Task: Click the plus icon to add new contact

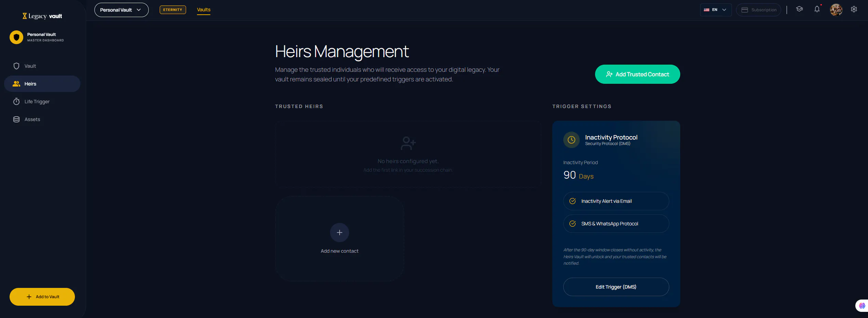Action: [340, 233]
